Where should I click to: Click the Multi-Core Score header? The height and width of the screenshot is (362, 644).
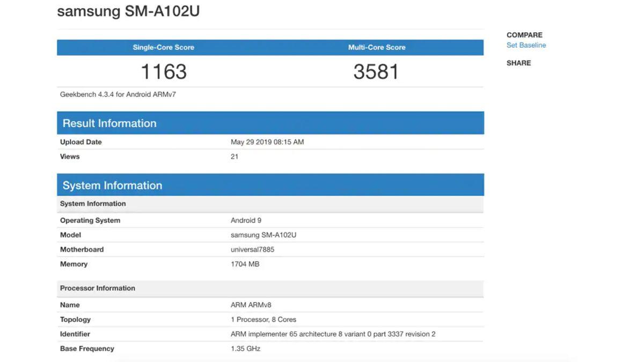[377, 47]
